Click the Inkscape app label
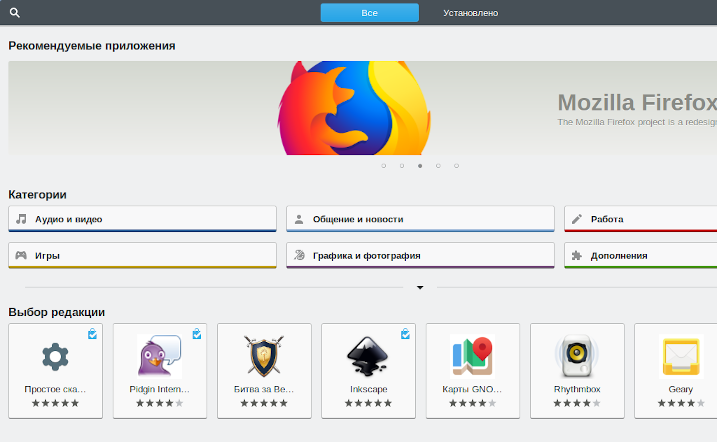 [369, 389]
